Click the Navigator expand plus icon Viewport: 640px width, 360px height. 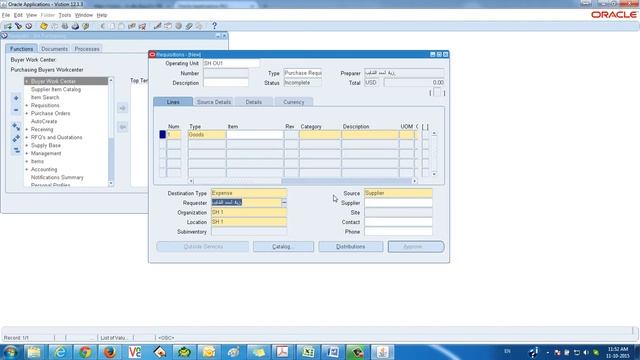16,98
